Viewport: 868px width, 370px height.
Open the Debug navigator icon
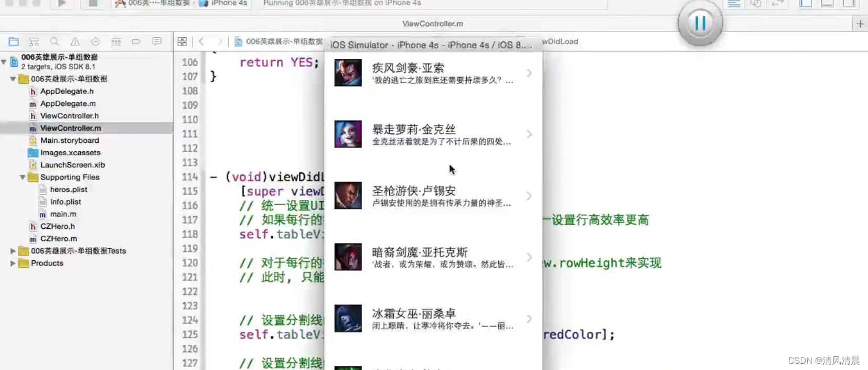point(116,41)
